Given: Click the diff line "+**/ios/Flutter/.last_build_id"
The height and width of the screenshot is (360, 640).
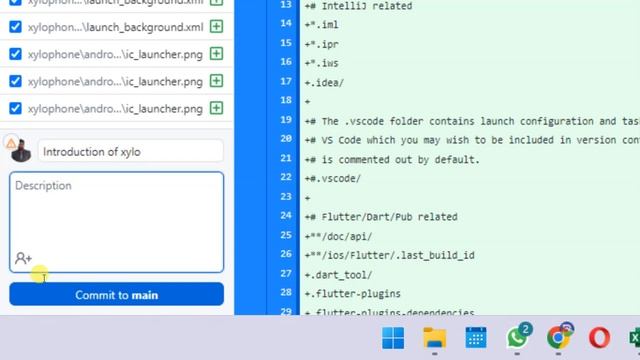Looking at the screenshot, I should click(x=390, y=256).
